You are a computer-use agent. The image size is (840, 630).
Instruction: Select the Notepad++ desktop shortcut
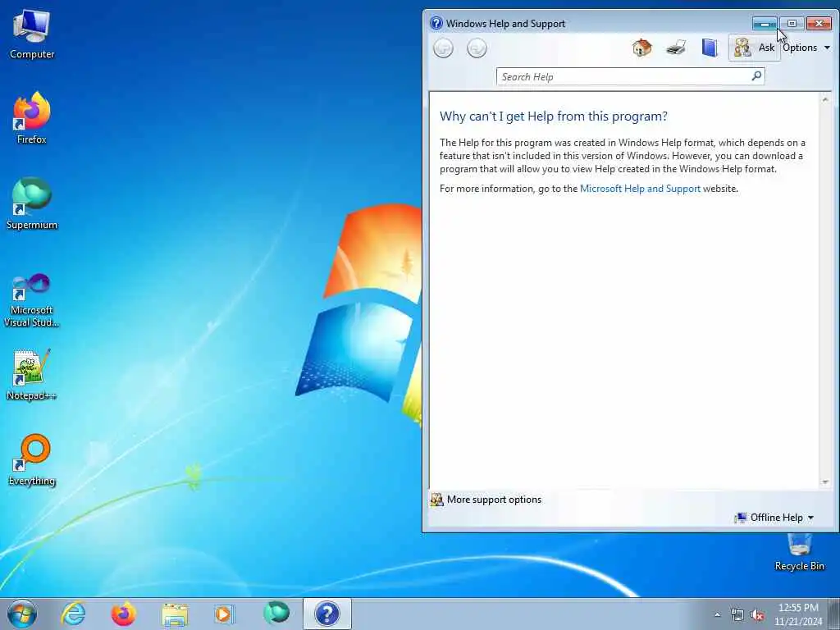point(32,375)
